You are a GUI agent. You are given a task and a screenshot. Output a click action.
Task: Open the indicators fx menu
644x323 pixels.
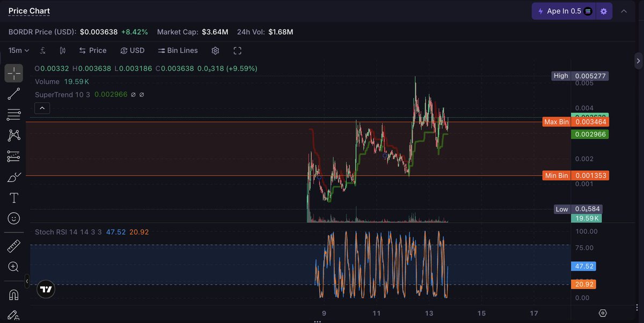click(43, 50)
